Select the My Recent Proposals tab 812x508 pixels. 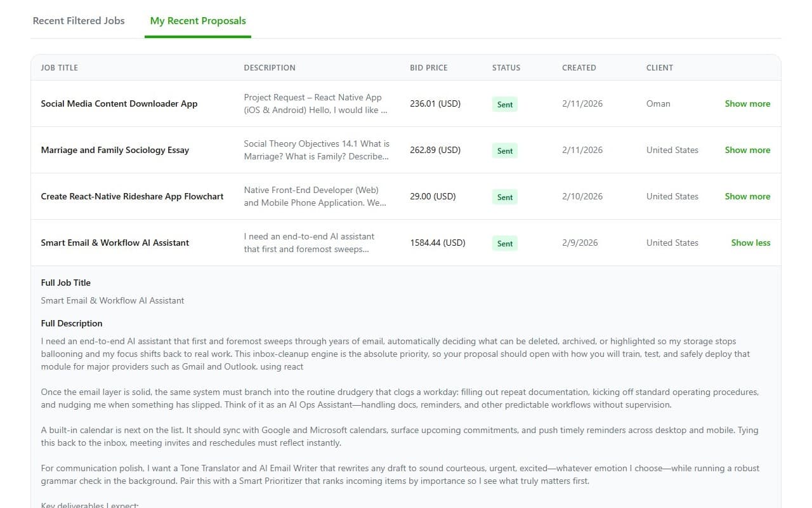(197, 20)
